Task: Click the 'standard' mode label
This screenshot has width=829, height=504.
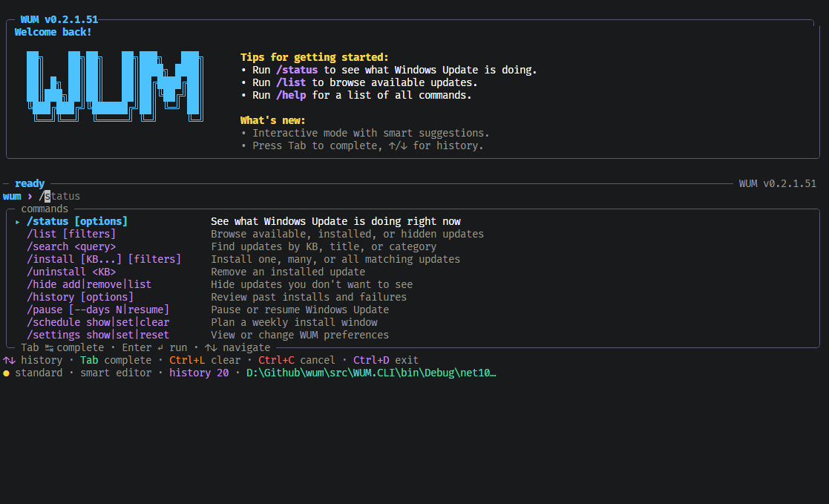Action: (x=39, y=373)
